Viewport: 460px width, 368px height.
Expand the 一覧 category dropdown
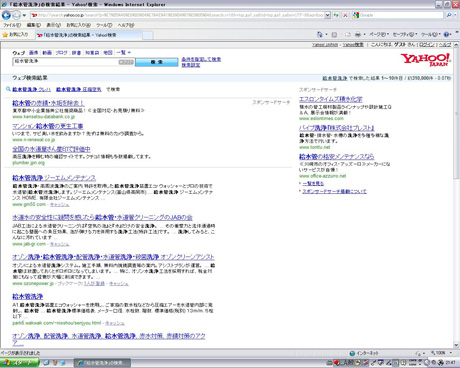pyautogui.click(x=124, y=53)
